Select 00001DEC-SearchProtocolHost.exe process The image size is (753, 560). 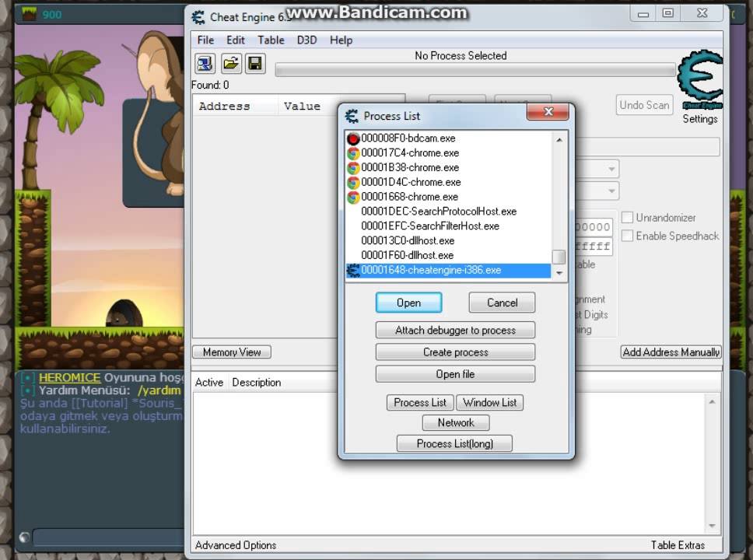pos(448,212)
